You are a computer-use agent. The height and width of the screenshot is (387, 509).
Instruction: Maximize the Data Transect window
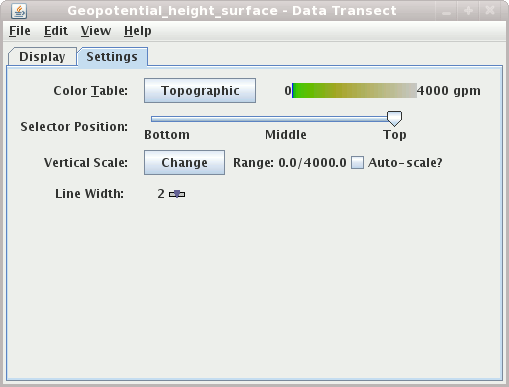[468, 11]
